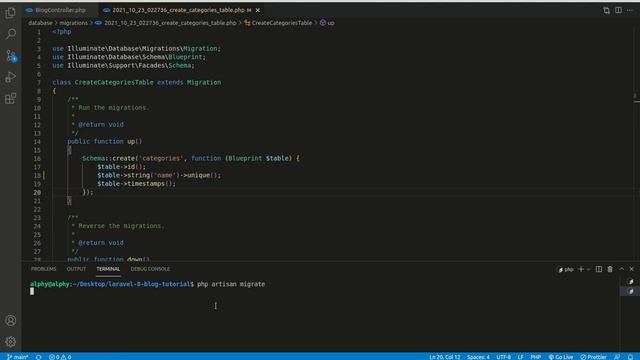640x360 pixels.
Task: Split the terminal
Action: 598,269
